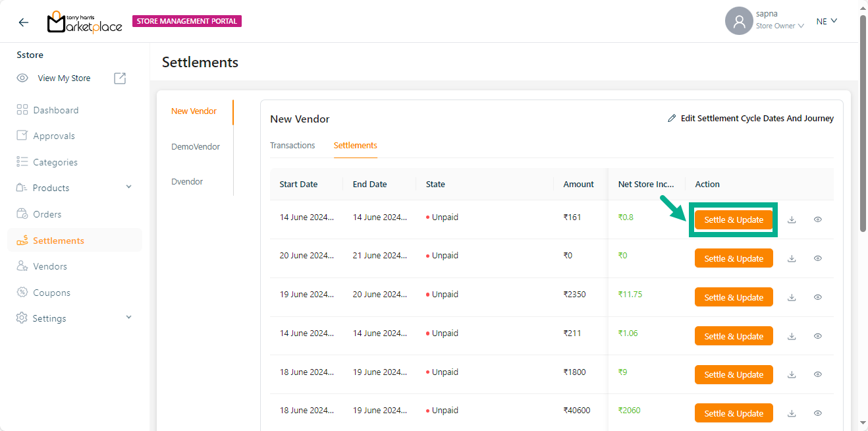
Task: Download the ₹2350 settlement report
Action: pyautogui.click(x=792, y=298)
